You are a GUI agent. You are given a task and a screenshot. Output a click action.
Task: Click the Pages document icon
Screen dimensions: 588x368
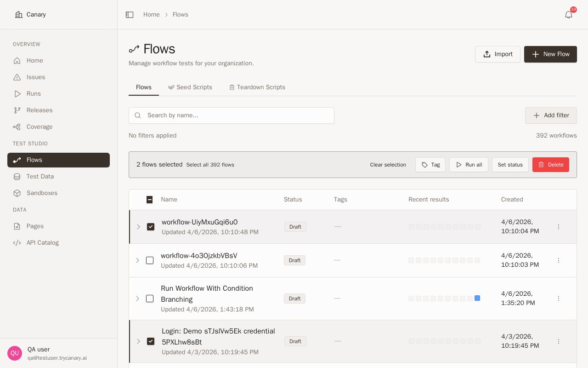click(x=17, y=226)
